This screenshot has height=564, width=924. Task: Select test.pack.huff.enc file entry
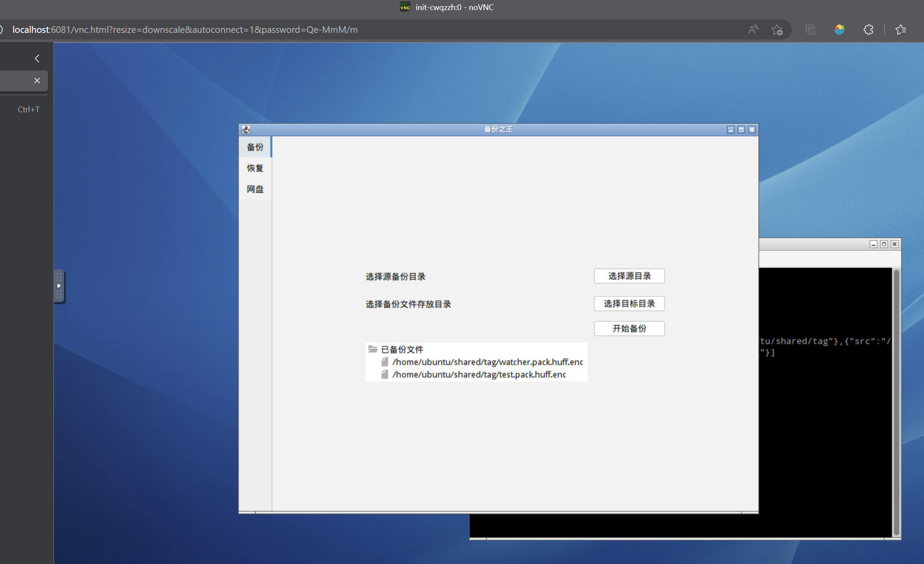click(x=479, y=375)
